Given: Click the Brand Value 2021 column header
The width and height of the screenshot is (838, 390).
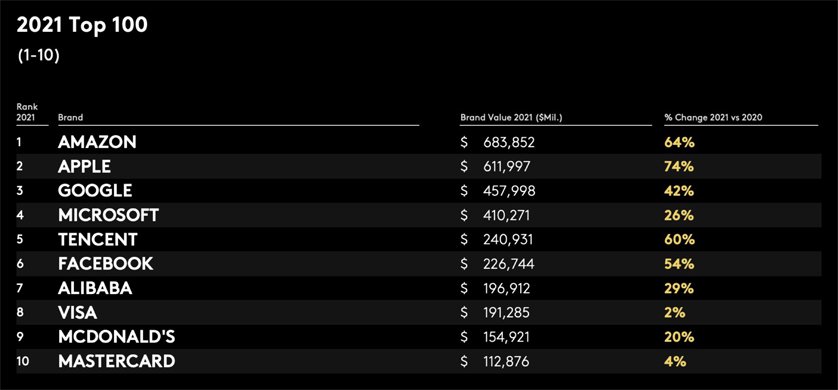Looking at the screenshot, I should click(x=511, y=118).
